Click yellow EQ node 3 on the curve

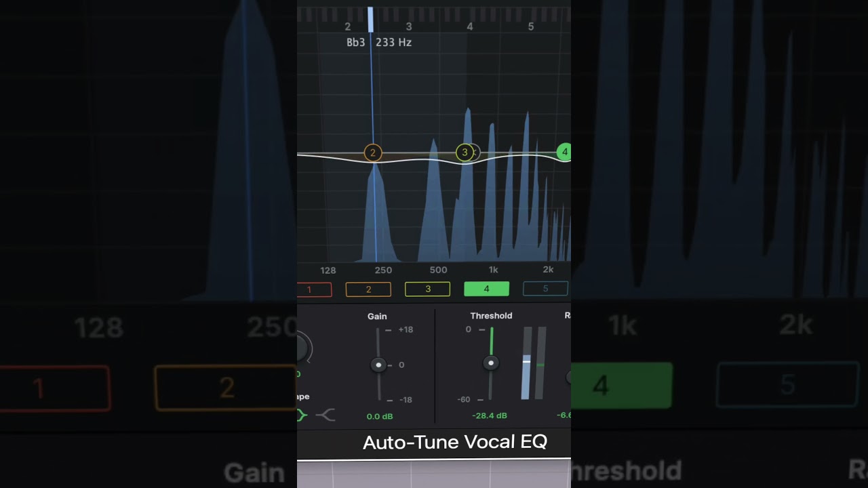[465, 152]
